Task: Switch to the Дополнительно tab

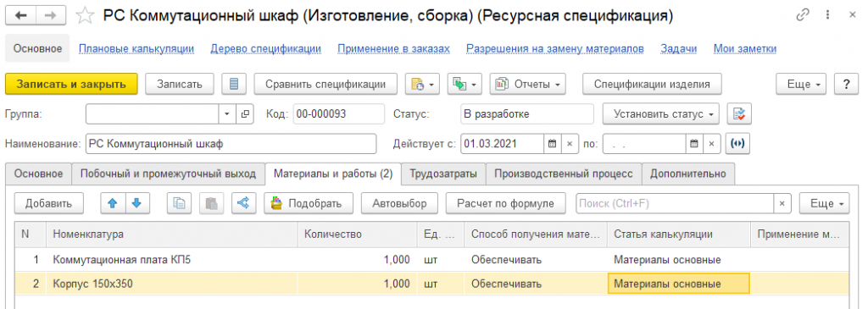Action: (688, 174)
